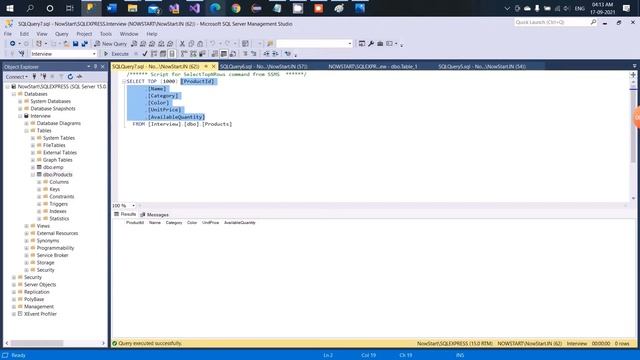Select the XEvent Profiler tree item
Viewport: 640px width, 360px height.
tap(40, 314)
